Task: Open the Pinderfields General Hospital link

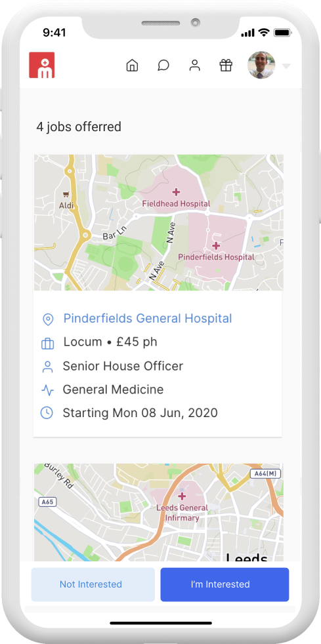Action: pos(148,318)
